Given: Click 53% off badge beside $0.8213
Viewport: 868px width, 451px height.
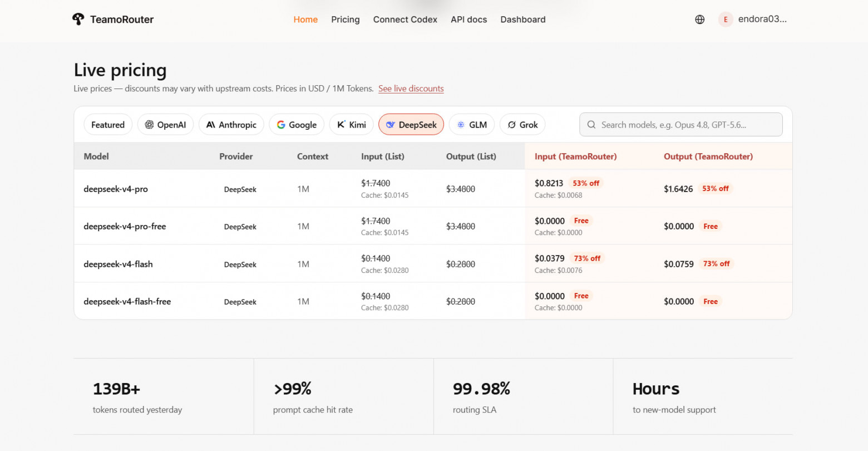Looking at the screenshot, I should coord(586,183).
